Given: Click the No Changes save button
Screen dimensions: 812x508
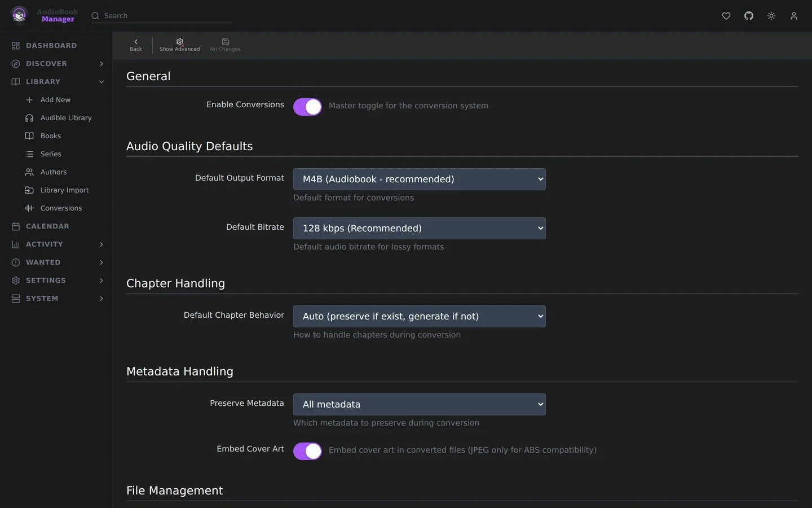Looking at the screenshot, I should pyautogui.click(x=226, y=45).
